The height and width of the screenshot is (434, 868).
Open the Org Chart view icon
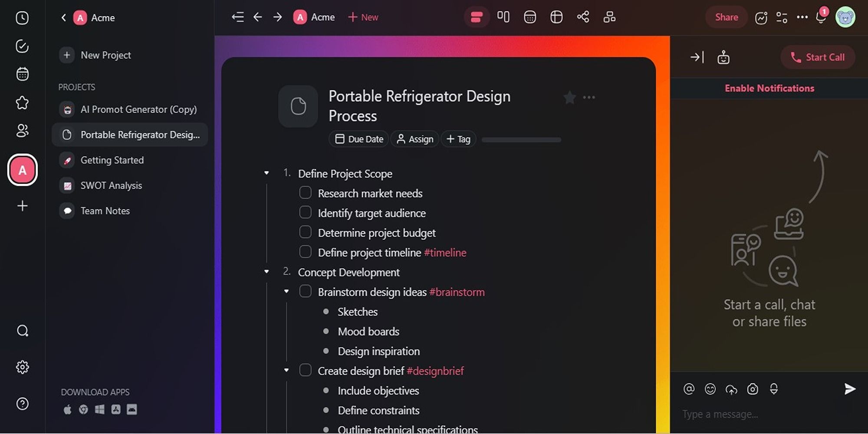pos(609,17)
